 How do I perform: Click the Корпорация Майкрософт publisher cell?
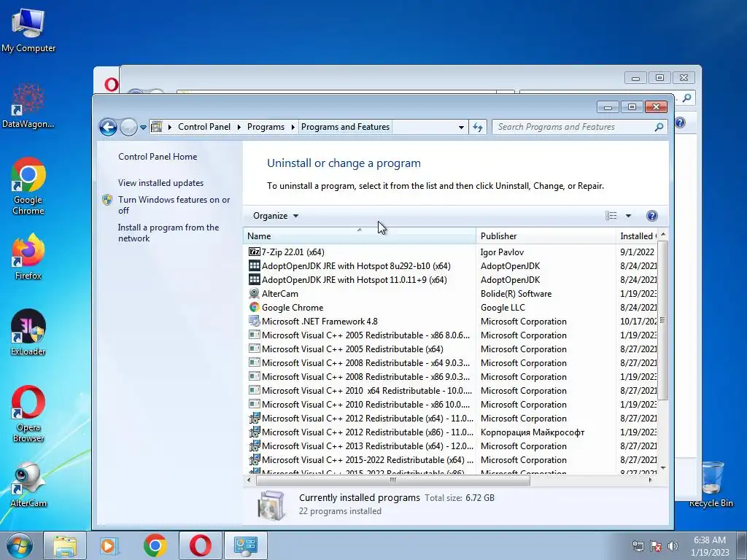point(532,432)
